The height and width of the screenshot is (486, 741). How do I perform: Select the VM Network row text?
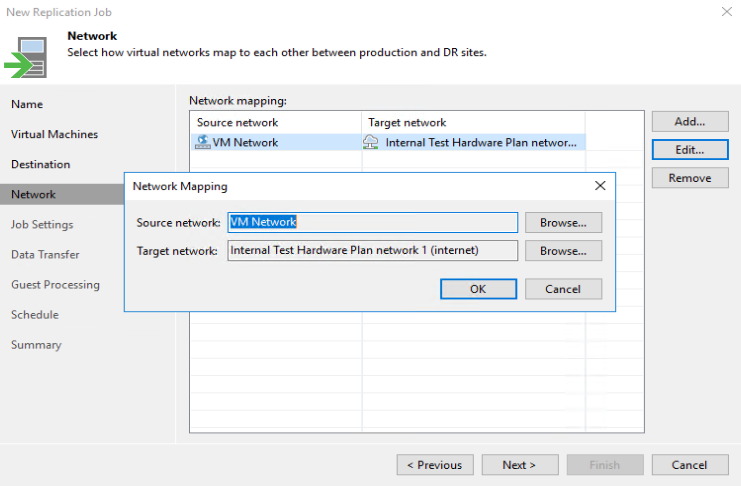[x=245, y=142]
